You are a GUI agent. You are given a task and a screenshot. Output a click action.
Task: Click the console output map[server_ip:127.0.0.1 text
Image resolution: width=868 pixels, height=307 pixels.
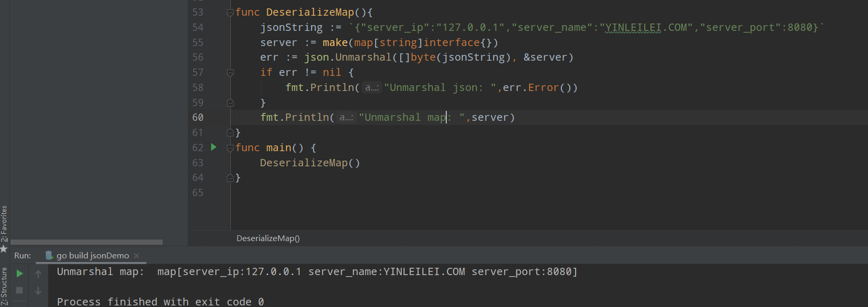point(229,271)
